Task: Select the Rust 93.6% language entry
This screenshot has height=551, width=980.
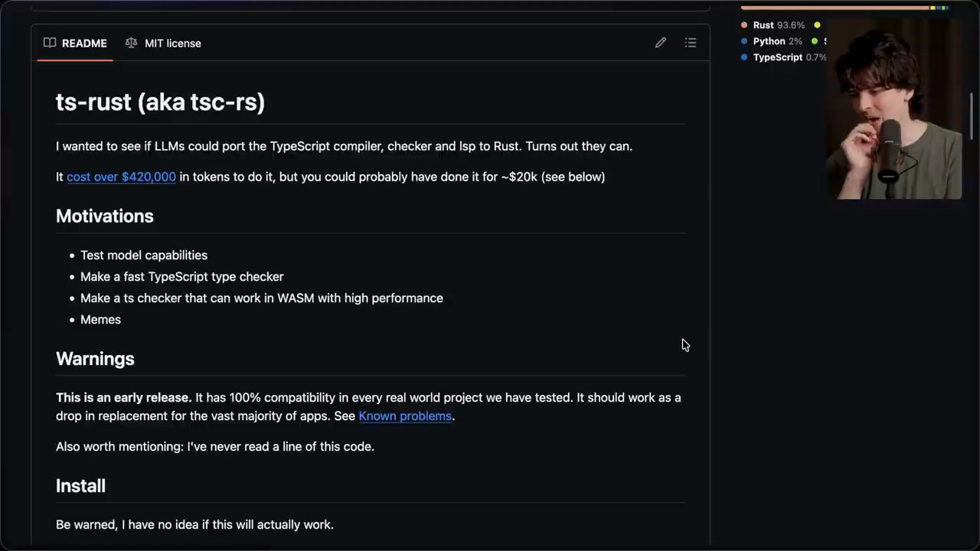Action: (x=773, y=25)
